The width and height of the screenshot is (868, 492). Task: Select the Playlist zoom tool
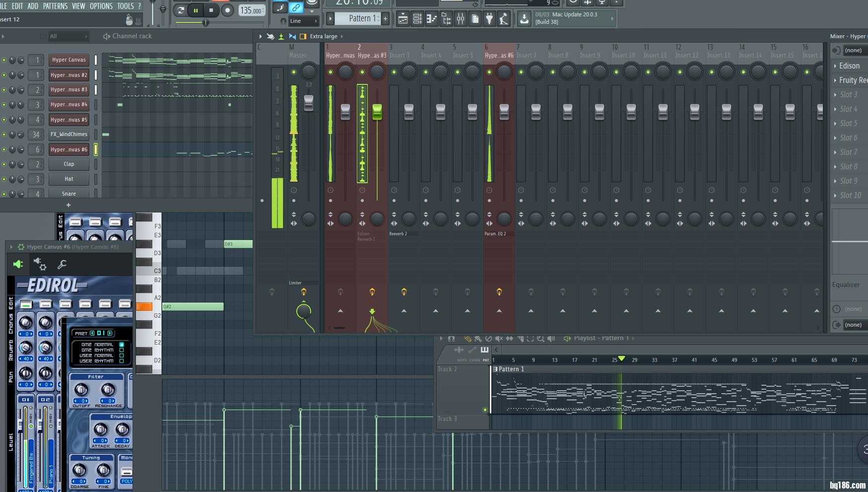coord(540,339)
